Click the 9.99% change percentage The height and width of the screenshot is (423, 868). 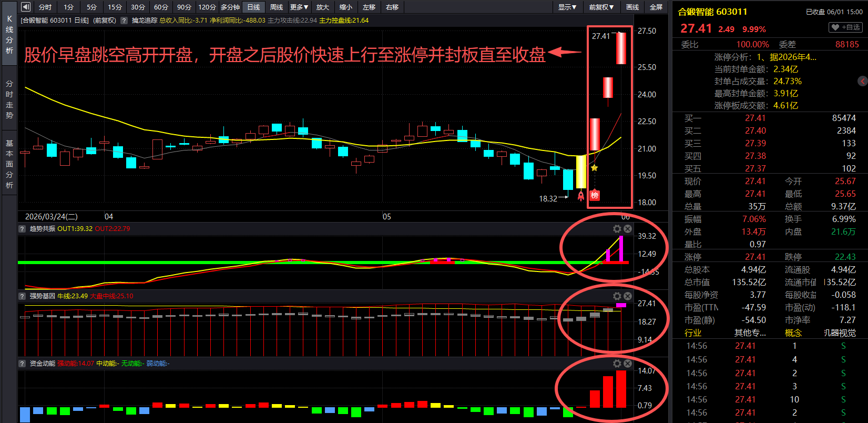coord(754,29)
